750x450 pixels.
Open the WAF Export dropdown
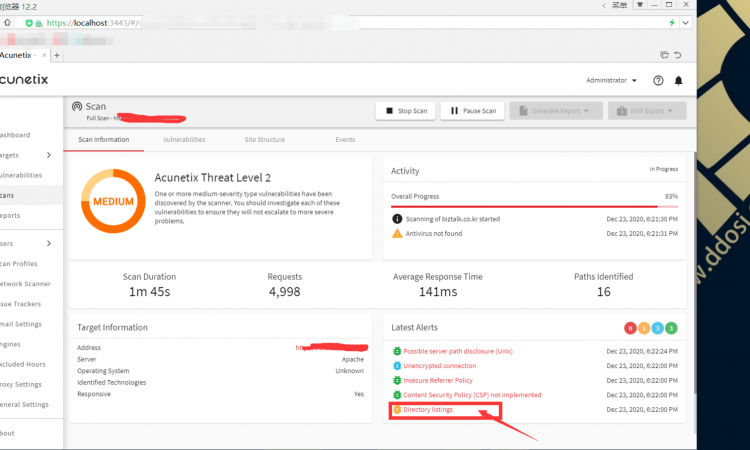pos(647,111)
